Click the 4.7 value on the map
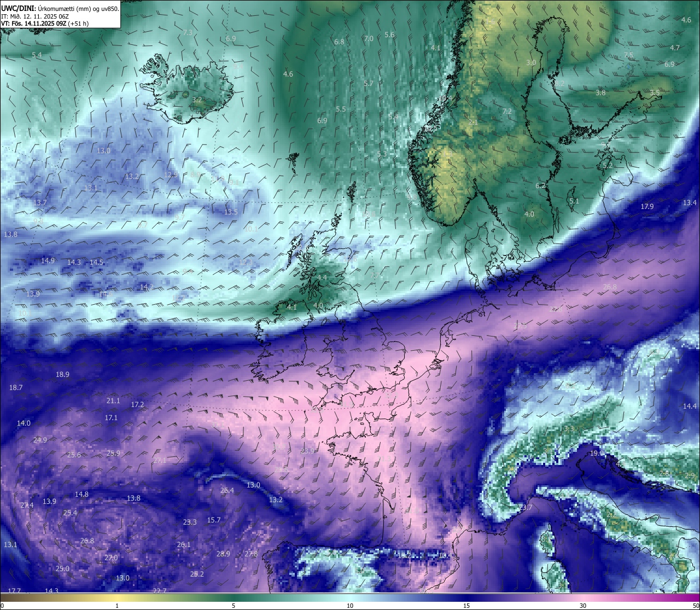Screen dimensions: 700x610 click(675, 48)
